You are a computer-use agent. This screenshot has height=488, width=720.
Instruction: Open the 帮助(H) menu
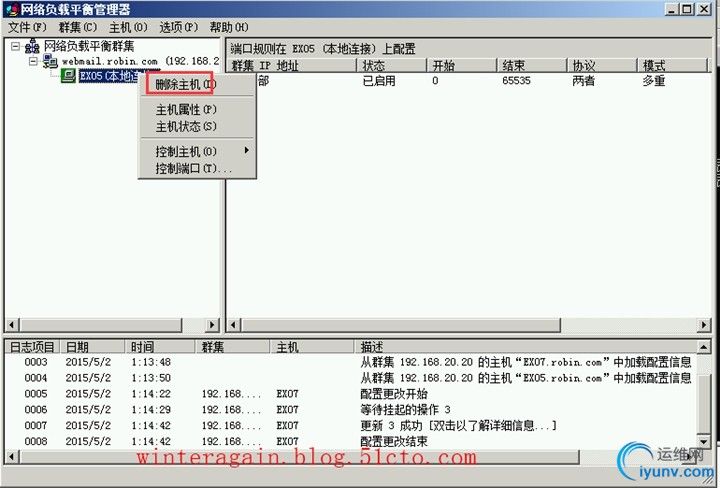point(229,28)
